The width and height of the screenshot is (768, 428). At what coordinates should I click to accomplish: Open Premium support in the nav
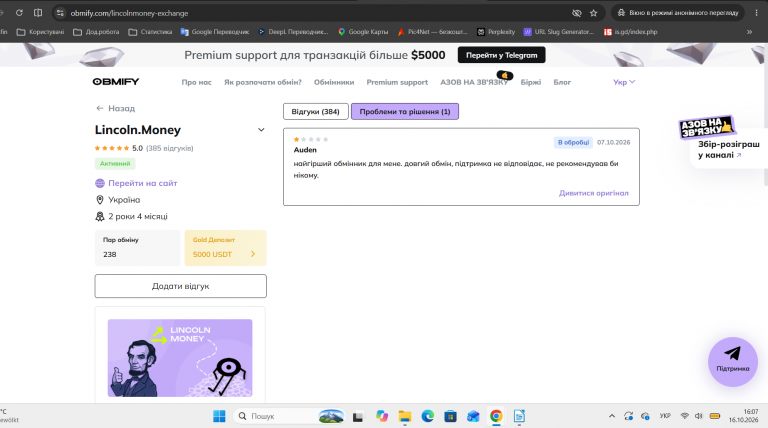397,82
